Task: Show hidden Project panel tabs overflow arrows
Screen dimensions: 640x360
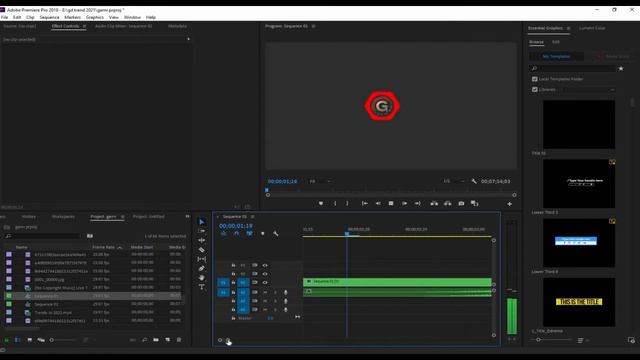Action: pos(187,216)
